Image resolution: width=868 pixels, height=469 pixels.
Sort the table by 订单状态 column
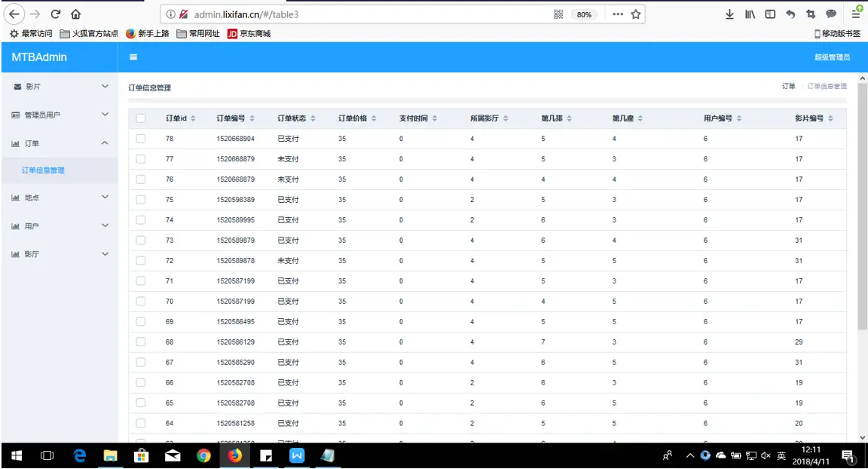click(313, 118)
